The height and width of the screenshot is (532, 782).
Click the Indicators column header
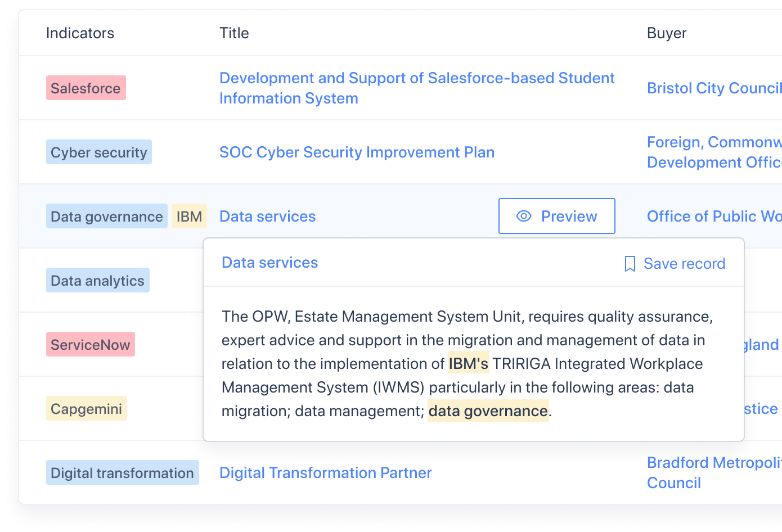point(80,33)
